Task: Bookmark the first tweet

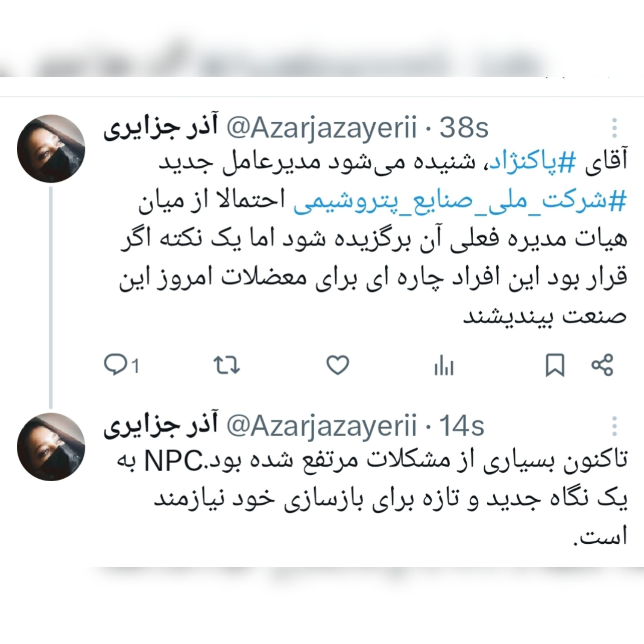Action: (555, 365)
